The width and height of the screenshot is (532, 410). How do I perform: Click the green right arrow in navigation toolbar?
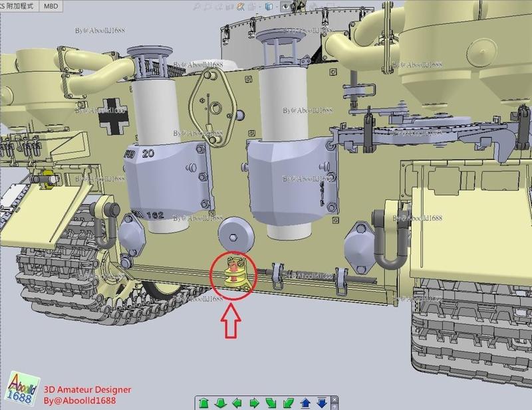[x=254, y=403]
